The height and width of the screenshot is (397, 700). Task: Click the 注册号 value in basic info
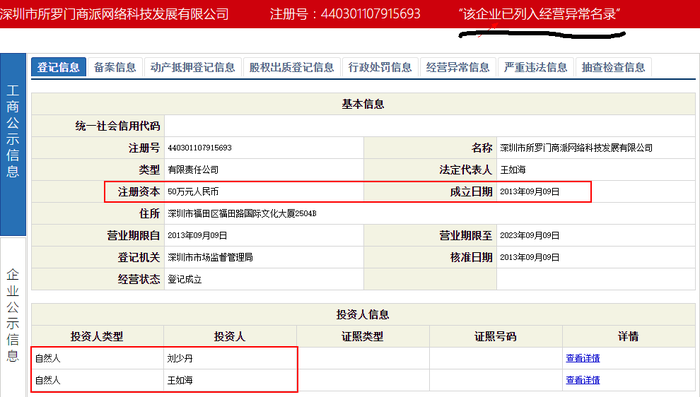tap(200, 148)
